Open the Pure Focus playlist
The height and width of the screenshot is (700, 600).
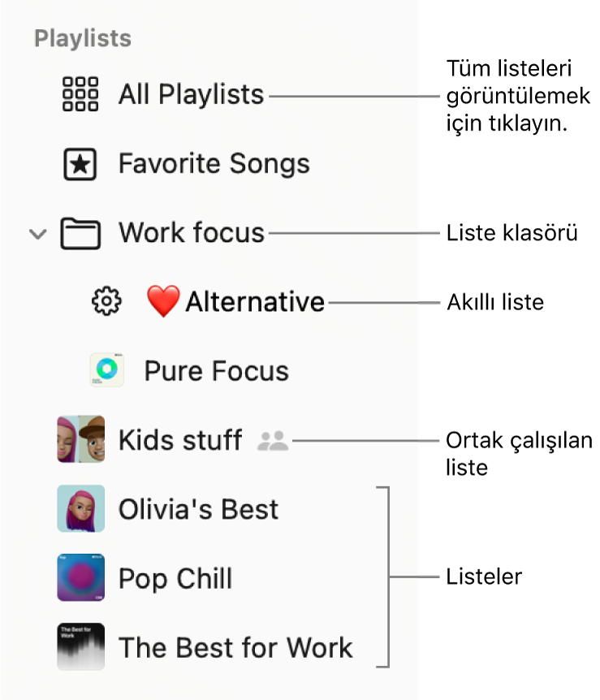click(x=215, y=369)
